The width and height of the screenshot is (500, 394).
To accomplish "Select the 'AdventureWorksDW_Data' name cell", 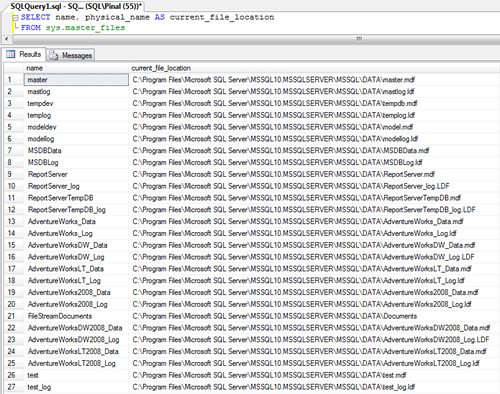I will [x=76, y=245].
